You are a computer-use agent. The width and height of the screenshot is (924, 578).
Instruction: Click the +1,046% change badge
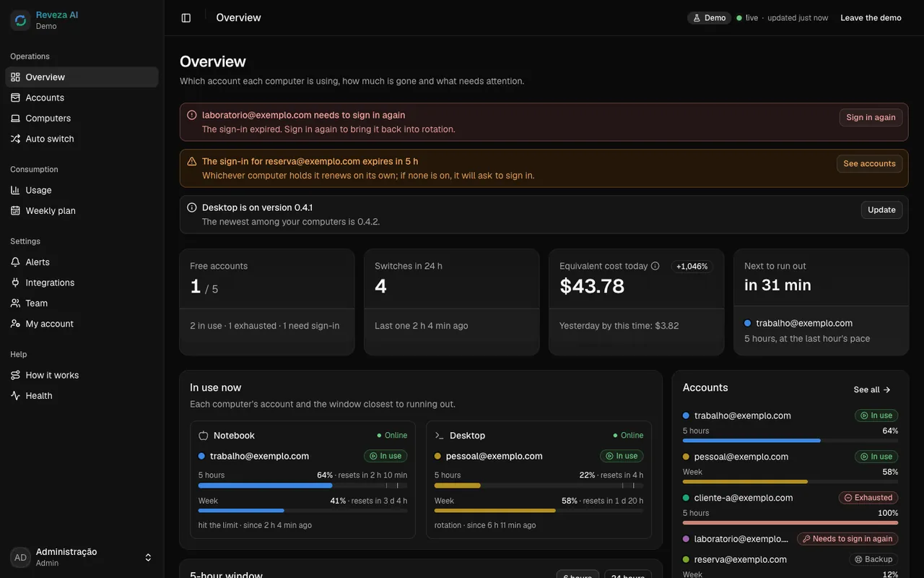[692, 267]
